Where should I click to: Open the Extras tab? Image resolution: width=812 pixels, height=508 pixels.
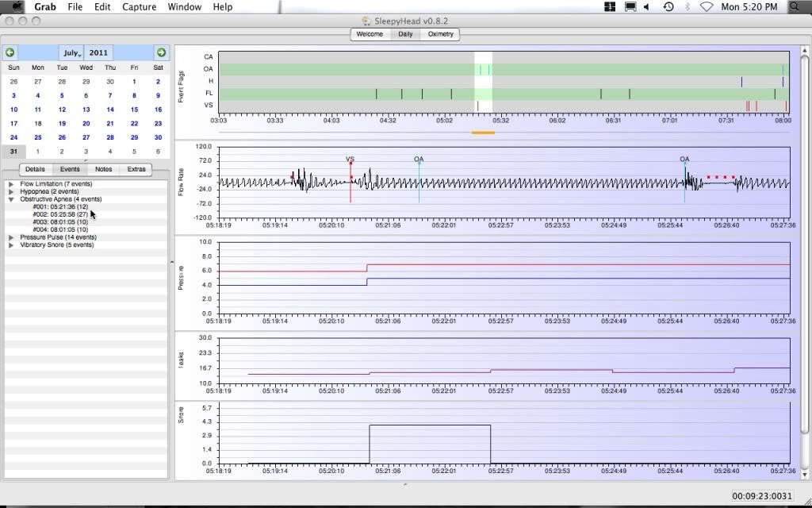(x=136, y=169)
